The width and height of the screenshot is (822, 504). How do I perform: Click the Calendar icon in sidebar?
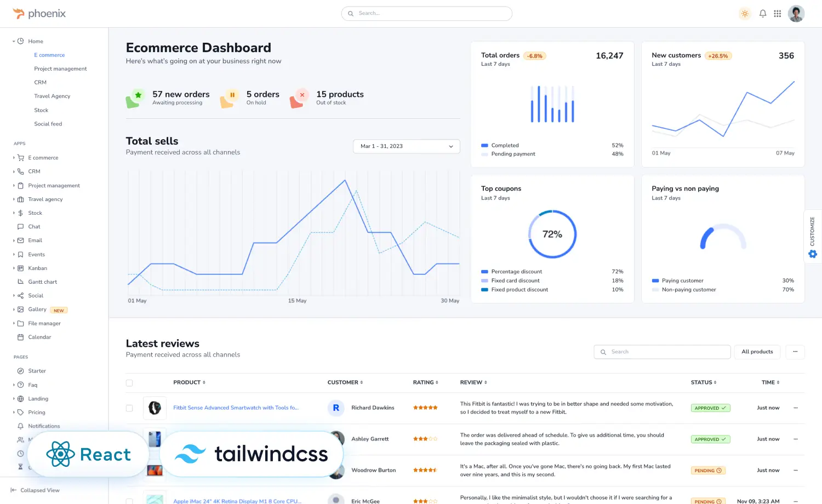point(20,337)
